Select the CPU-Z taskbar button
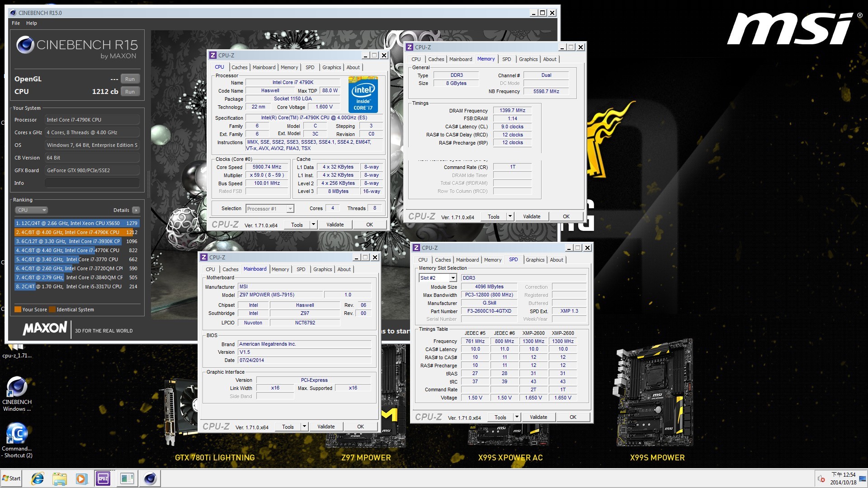The image size is (868, 488). click(x=103, y=479)
